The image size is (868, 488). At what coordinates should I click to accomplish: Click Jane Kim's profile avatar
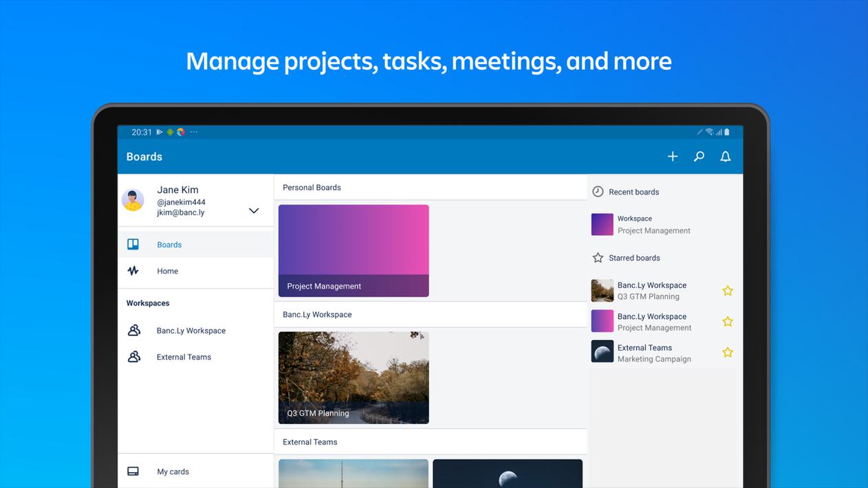click(133, 200)
